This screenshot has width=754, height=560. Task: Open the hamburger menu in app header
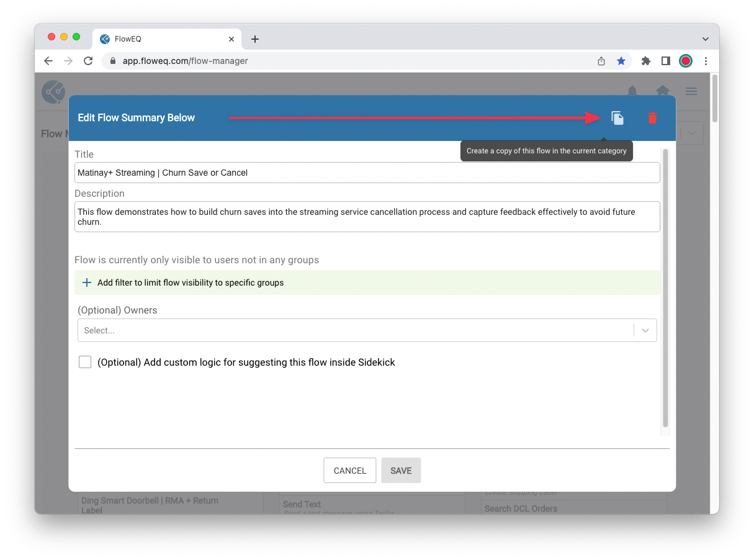click(x=691, y=91)
